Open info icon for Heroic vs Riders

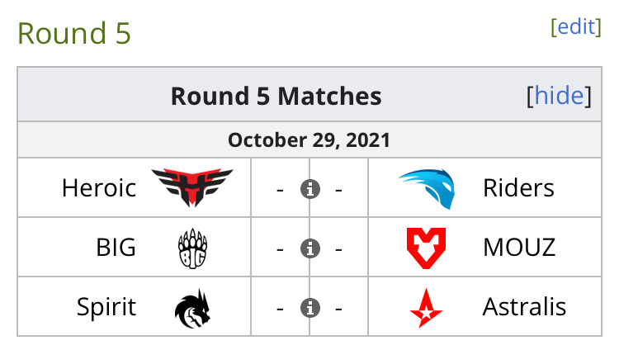[x=309, y=189]
